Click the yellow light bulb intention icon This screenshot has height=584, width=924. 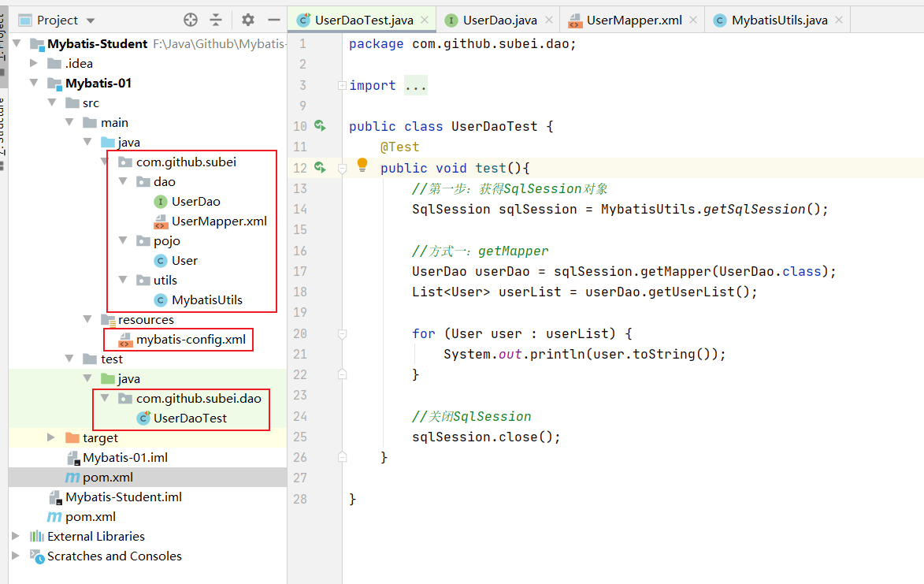tap(362, 165)
